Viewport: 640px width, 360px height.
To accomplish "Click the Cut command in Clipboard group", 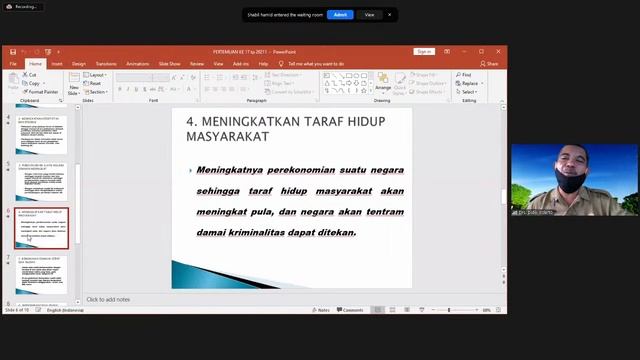I will (30, 75).
